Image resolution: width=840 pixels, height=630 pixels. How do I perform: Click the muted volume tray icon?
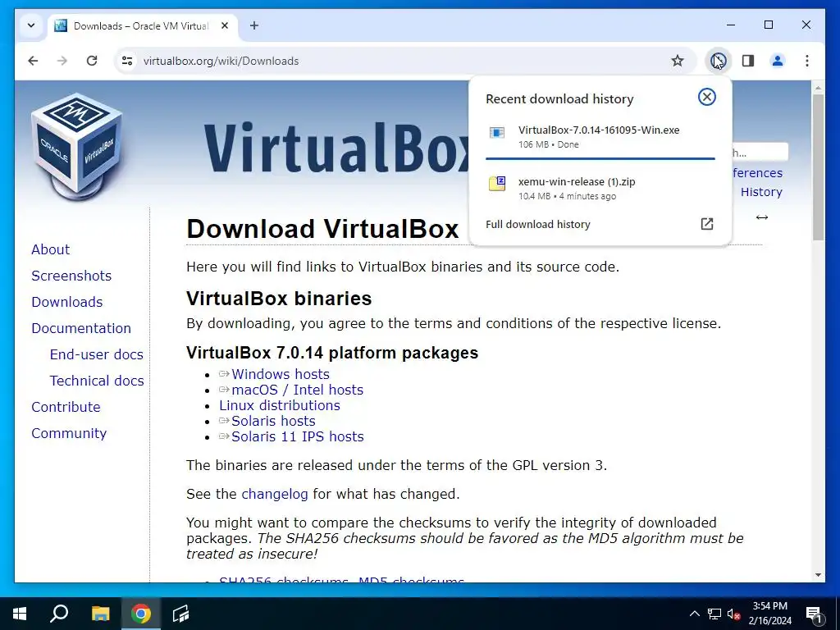click(x=734, y=614)
